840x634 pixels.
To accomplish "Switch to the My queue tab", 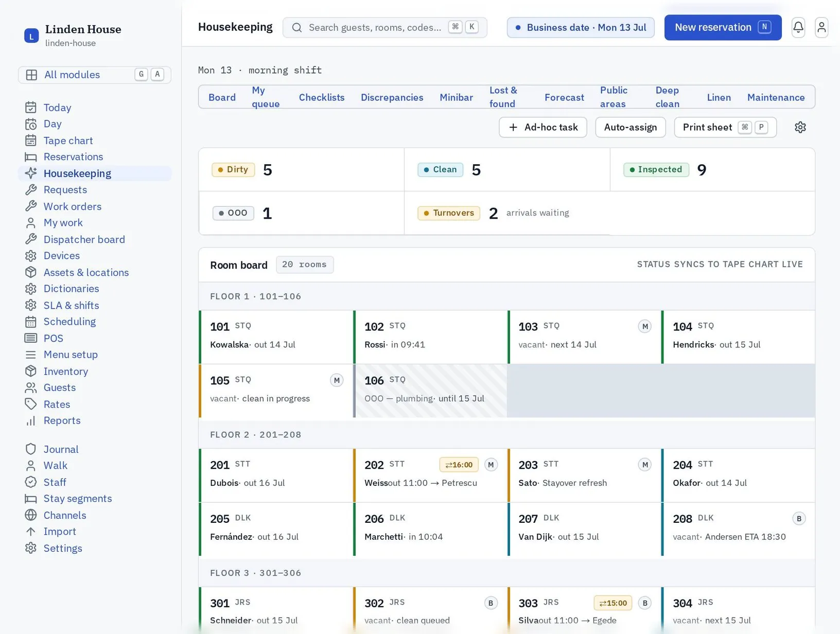I will pos(266,97).
